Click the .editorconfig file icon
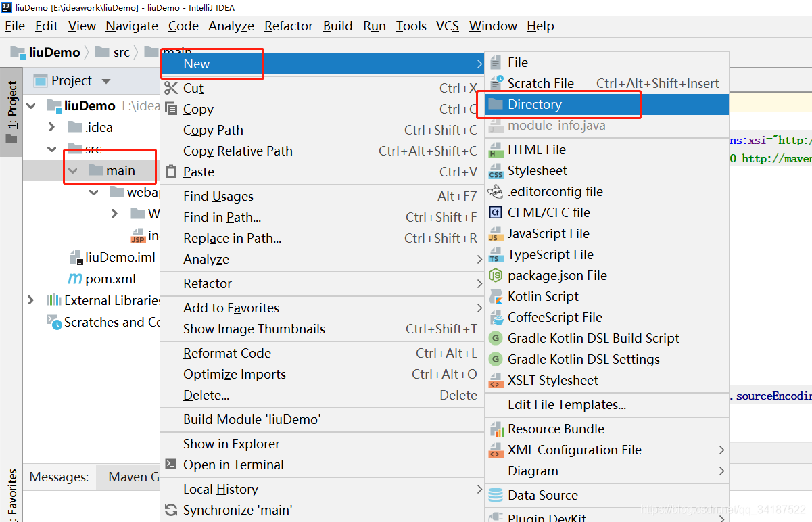 click(496, 191)
